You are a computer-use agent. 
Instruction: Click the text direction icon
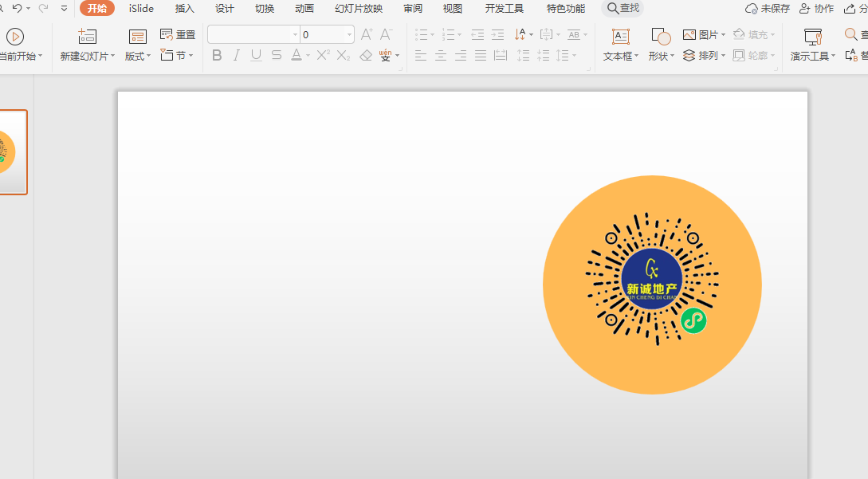[x=520, y=35]
